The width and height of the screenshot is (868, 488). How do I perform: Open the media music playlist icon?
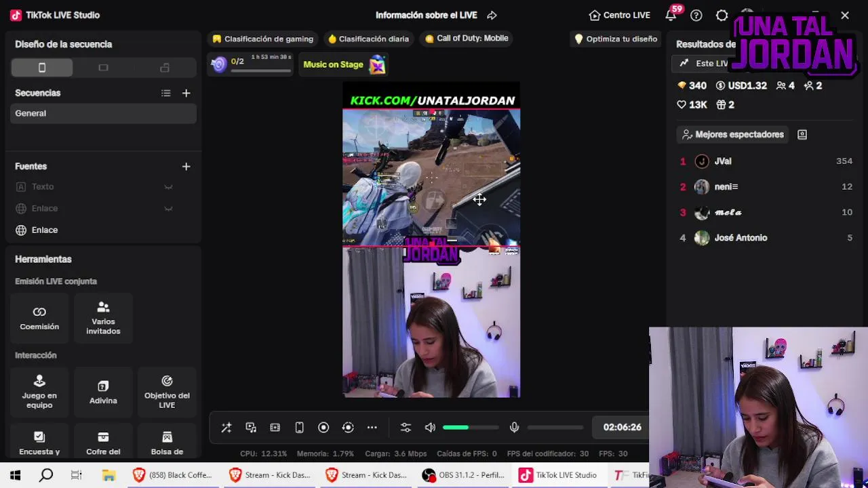click(x=251, y=427)
